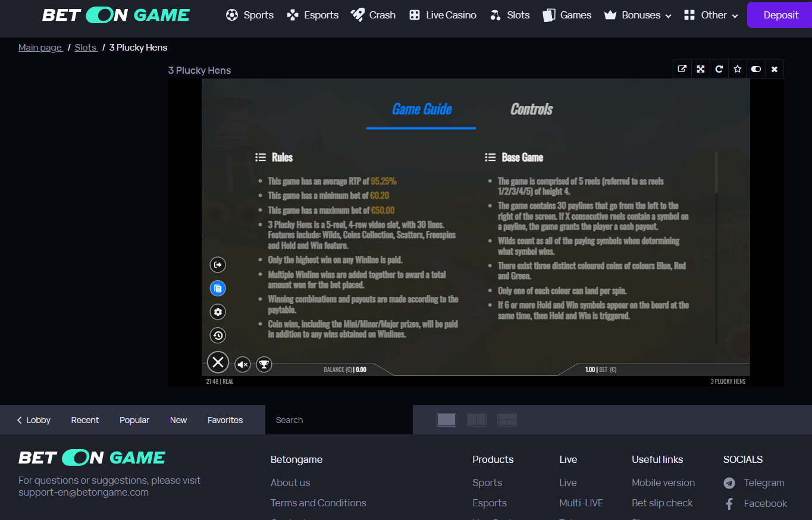
Task: Select the Recent games filter
Action: pyautogui.click(x=85, y=420)
